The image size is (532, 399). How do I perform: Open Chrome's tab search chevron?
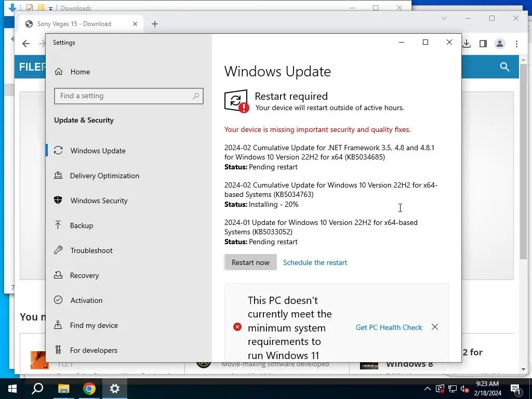point(444,18)
